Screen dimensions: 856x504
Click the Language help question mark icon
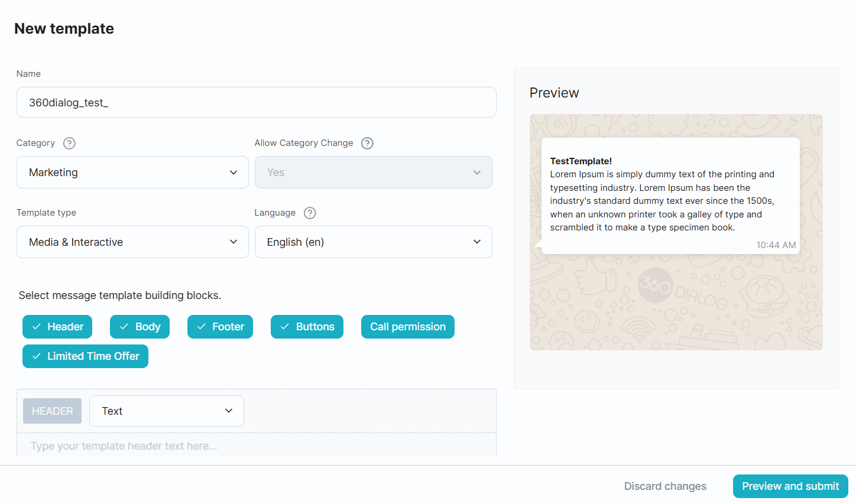pyautogui.click(x=310, y=213)
